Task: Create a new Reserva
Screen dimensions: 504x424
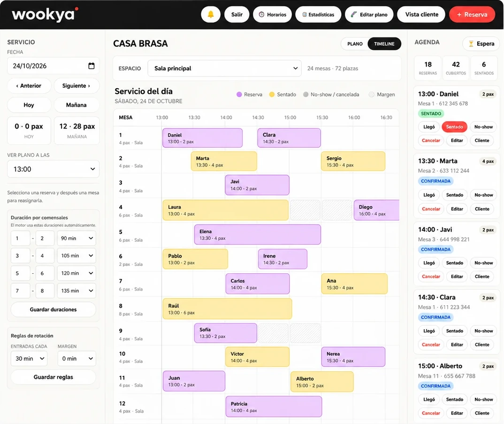Action: point(472,15)
